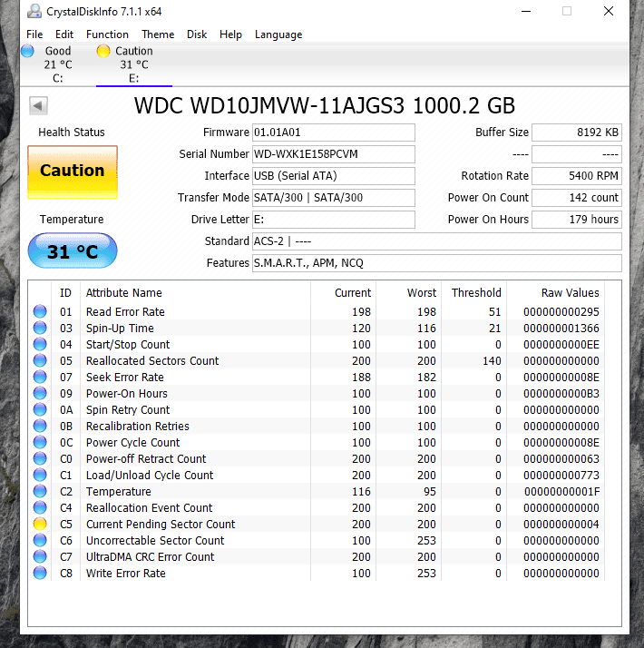Go to previous disk with left arrow
The width and height of the screenshot is (644, 648).
38,106
